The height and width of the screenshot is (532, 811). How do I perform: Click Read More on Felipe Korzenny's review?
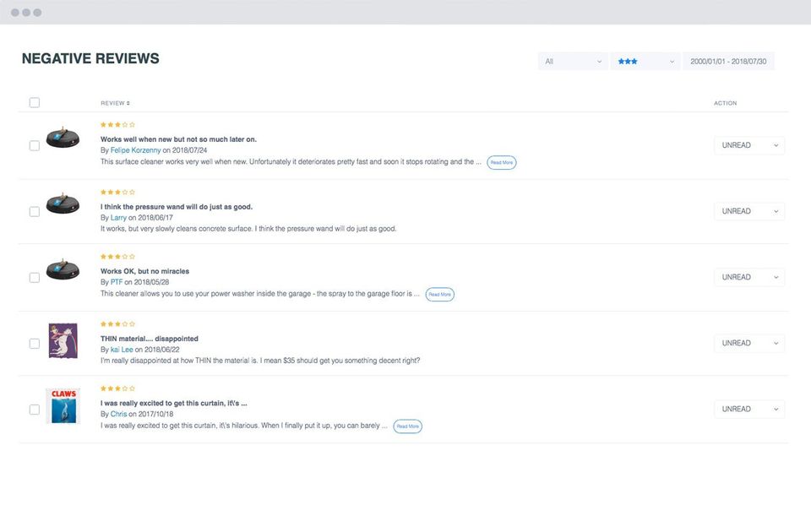[x=502, y=162]
